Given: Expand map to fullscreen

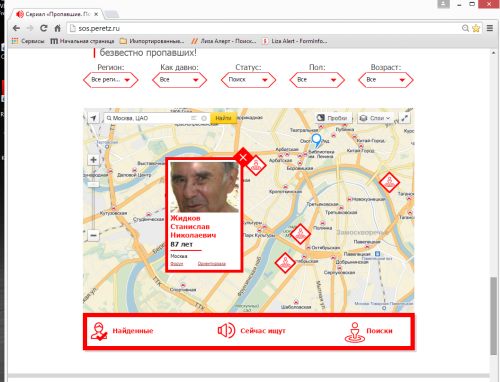Looking at the screenshot, I should coord(404,118).
